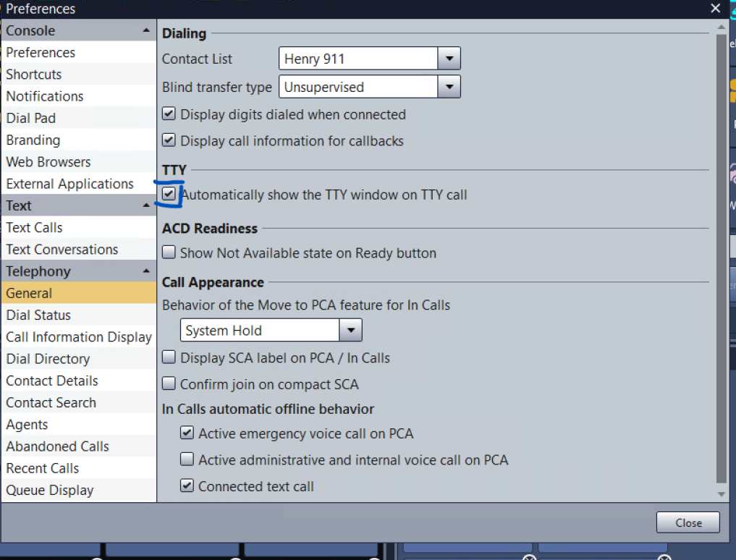Image resolution: width=736 pixels, height=560 pixels.
Task: Close the Preferences dialog with X
Action: (715, 9)
